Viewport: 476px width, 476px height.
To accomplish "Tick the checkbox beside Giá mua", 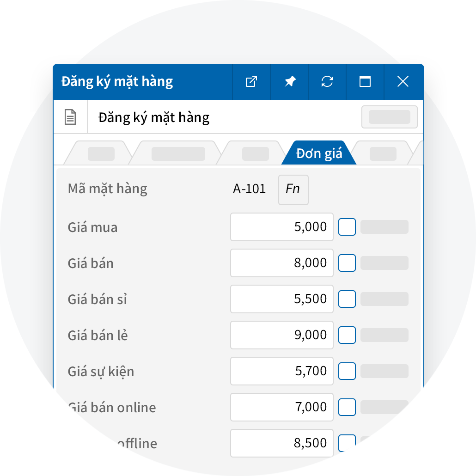I will pyautogui.click(x=347, y=227).
